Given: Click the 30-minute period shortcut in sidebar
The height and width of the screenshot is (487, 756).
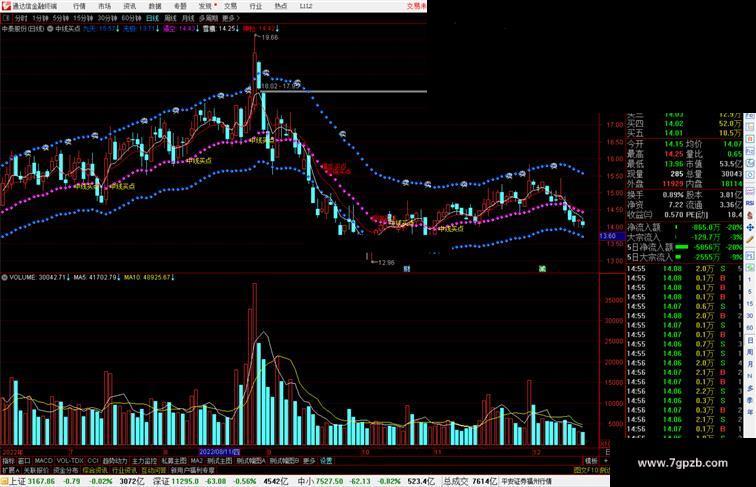Looking at the screenshot, I should pos(750,316).
